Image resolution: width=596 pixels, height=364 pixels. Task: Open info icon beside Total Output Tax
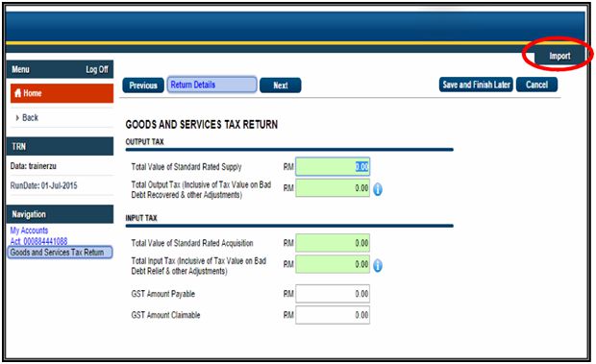(x=378, y=189)
